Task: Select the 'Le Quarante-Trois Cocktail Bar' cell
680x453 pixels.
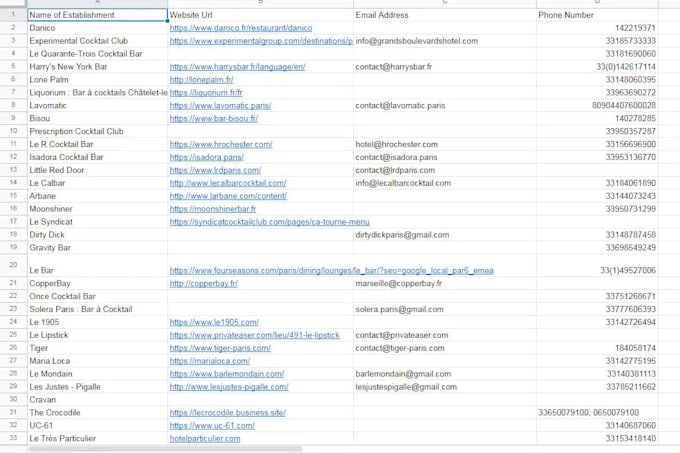Action: [98, 54]
